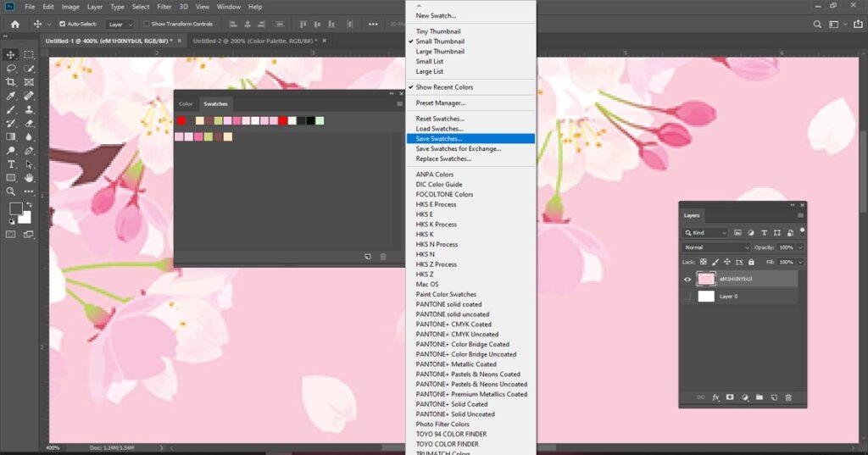Add layer style via fx icon
The width and height of the screenshot is (868, 455).
pyautogui.click(x=715, y=397)
